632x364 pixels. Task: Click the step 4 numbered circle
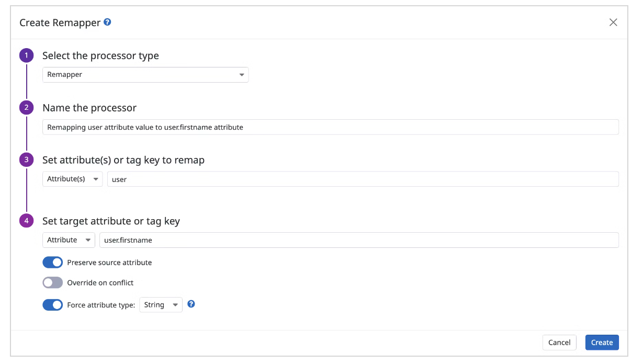26,220
